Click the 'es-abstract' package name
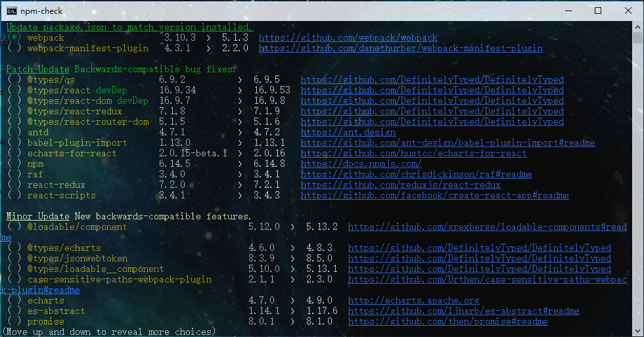Viewport: 644px width, 337px height. pyautogui.click(x=57, y=311)
